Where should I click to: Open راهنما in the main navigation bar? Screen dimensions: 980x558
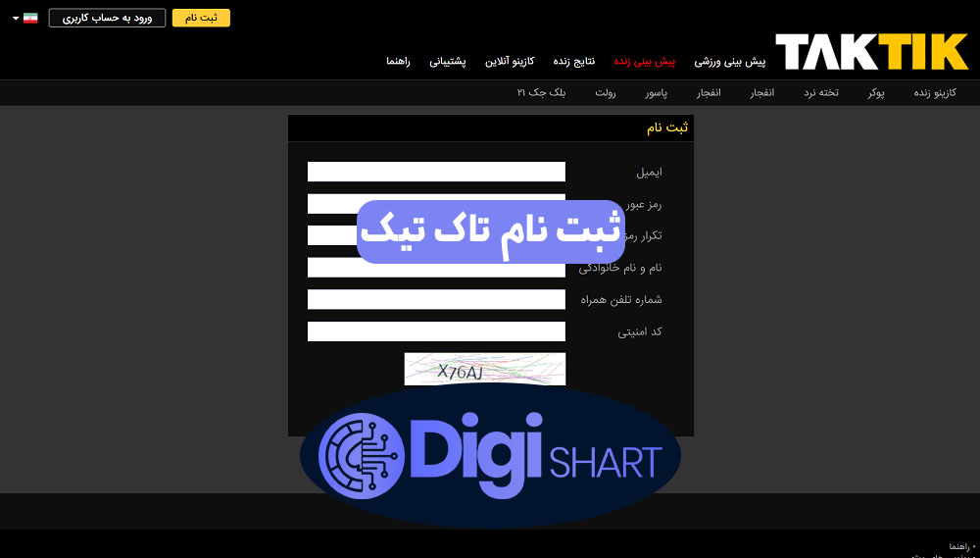point(398,62)
